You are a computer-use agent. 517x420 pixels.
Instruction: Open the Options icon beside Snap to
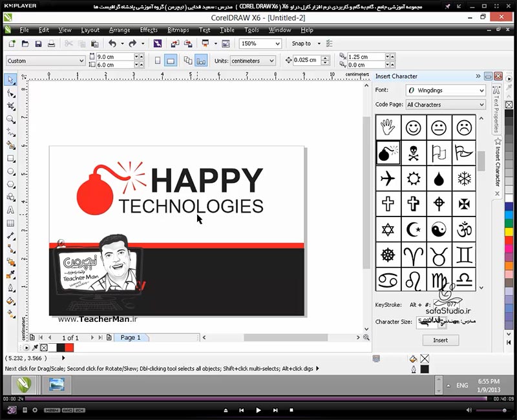coord(329,43)
